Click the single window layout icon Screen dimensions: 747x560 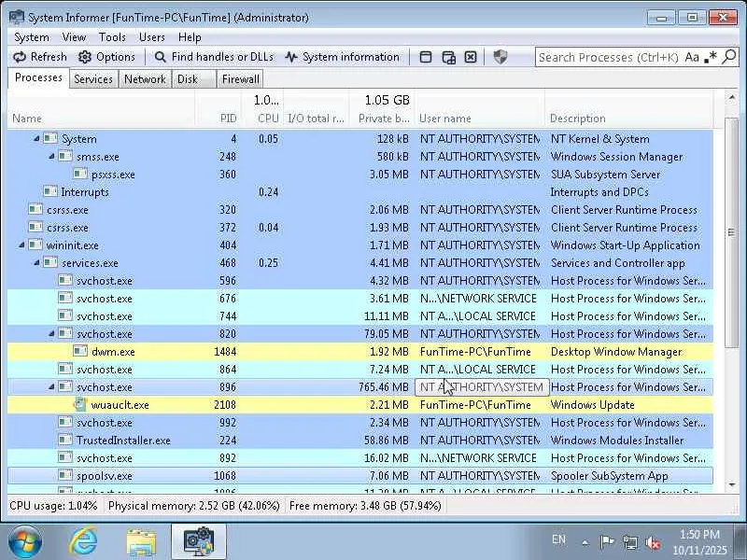tap(426, 57)
